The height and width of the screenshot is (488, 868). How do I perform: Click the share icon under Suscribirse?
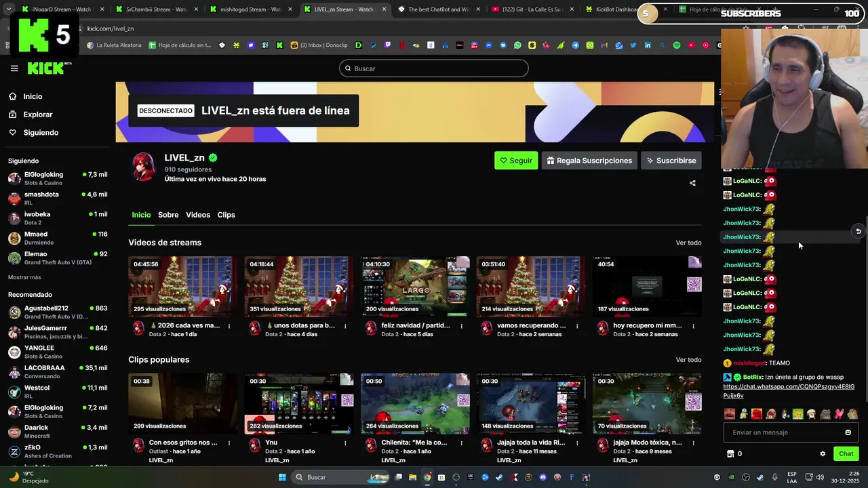point(692,183)
